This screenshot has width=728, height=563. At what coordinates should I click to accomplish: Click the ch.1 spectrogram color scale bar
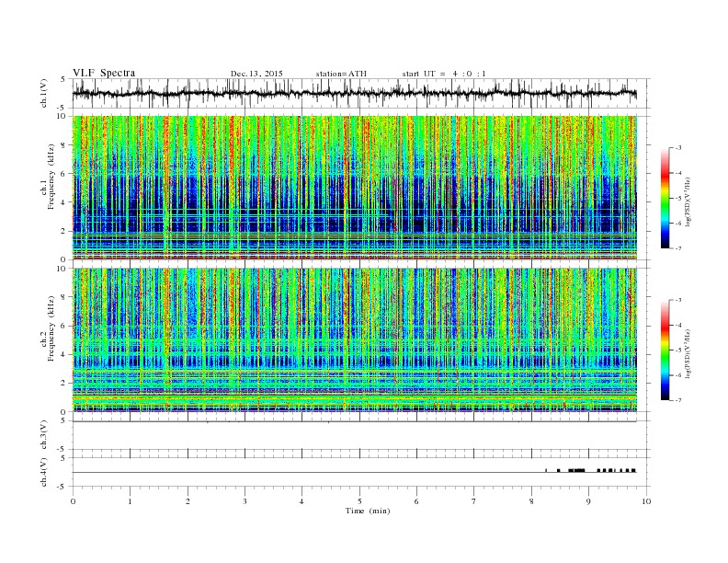point(665,199)
